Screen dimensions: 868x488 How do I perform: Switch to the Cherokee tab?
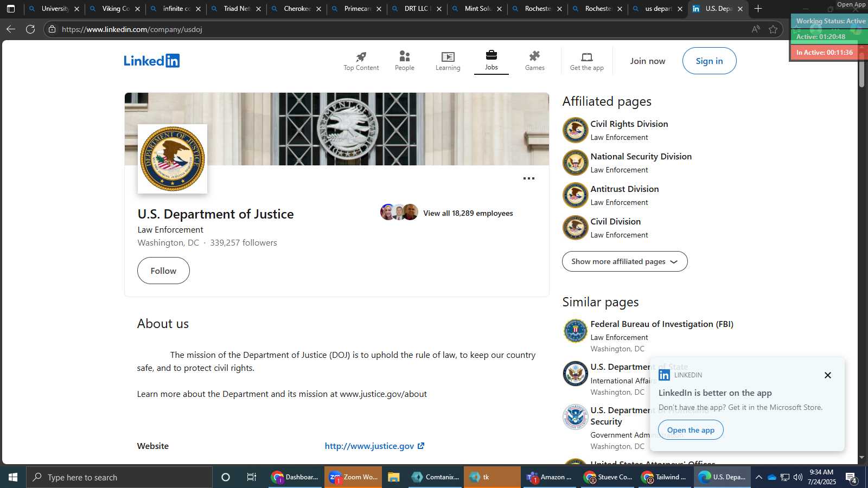[x=296, y=9]
